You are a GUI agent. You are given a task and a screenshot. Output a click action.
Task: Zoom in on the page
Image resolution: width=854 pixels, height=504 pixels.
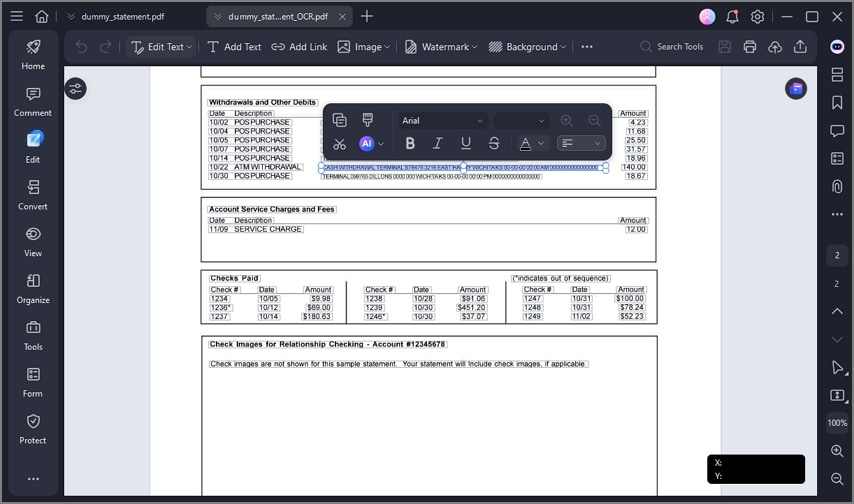(x=837, y=451)
